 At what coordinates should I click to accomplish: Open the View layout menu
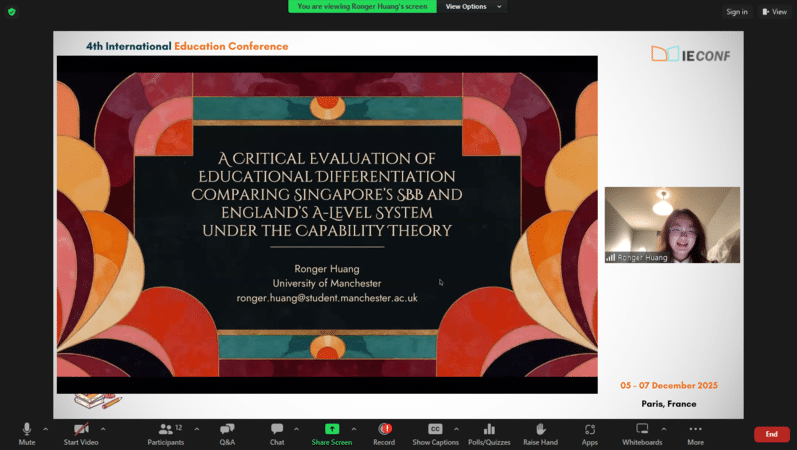coord(774,12)
